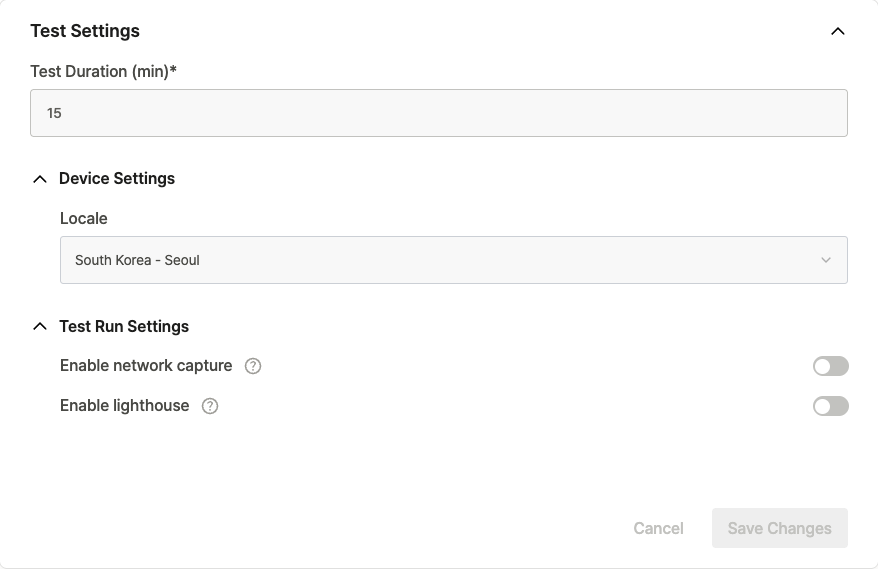Collapse Device Settings using its chevron
Screen dimensions: 878x569
[x=40, y=179]
